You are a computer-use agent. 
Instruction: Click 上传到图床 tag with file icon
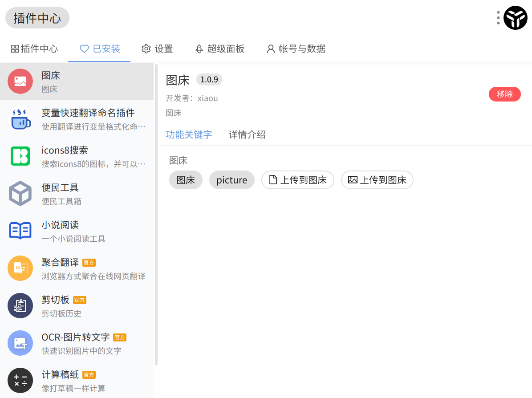[297, 180]
